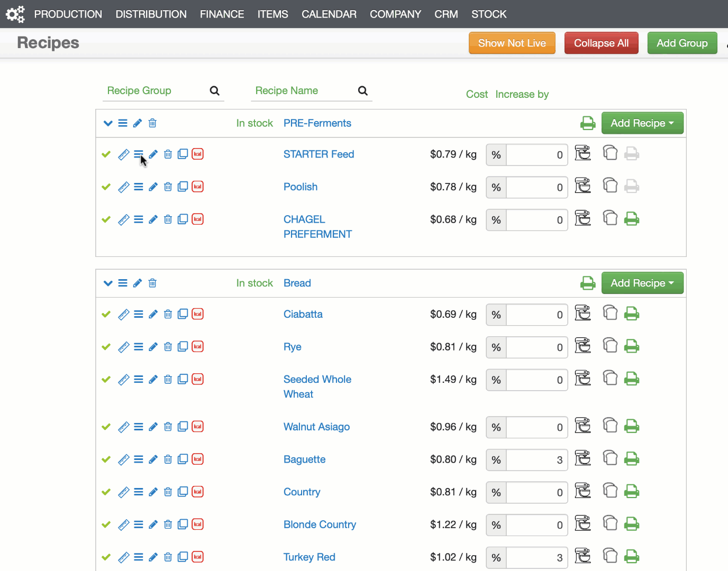Click the bread loaf icon for Turkey Red
728x571 pixels.
point(610,556)
